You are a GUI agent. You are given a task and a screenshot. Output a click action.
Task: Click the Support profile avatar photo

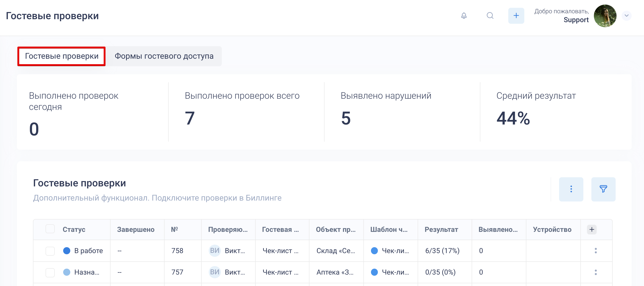pyautogui.click(x=605, y=16)
